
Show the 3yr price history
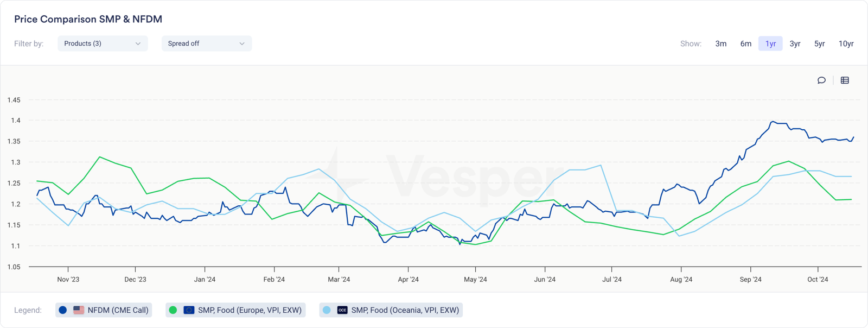coord(795,43)
